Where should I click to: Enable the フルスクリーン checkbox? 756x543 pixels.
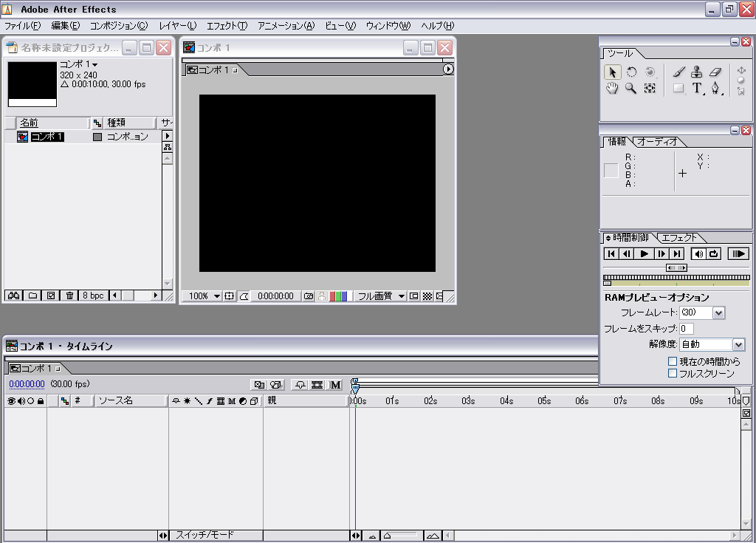click(673, 373)
